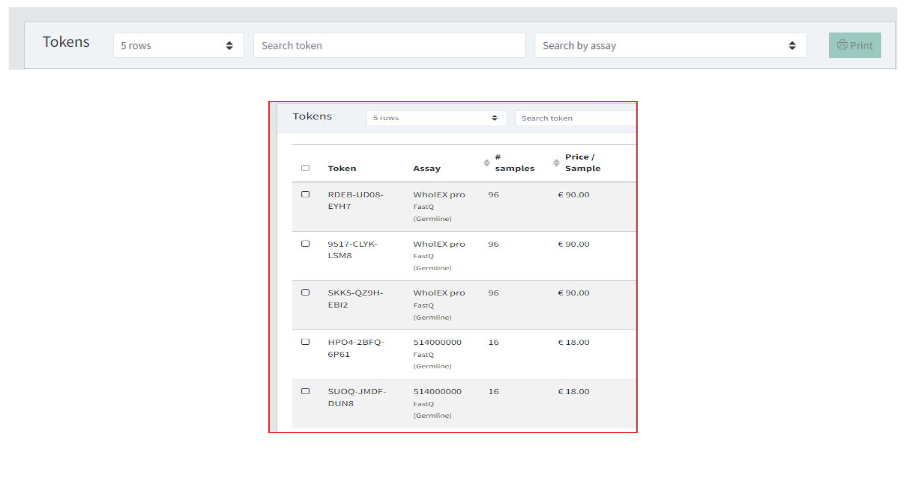Select checkbox for token 9517-CLYK-LSM8
Image resolution: width=906 pixels, height=484 pixels.
coord(305,244)
